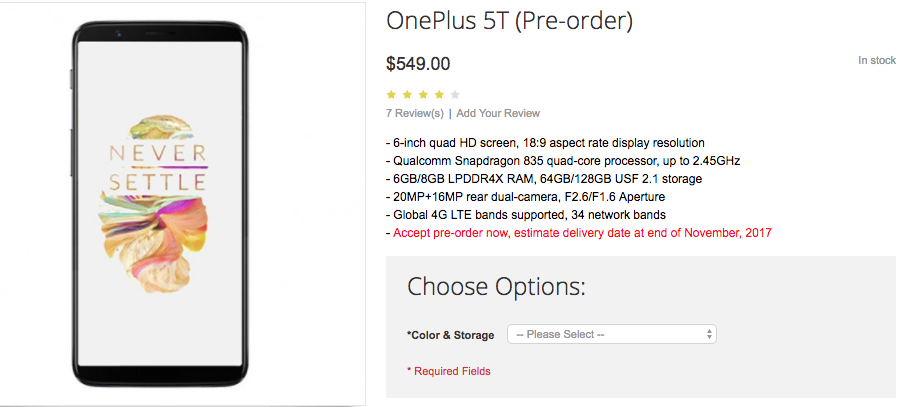The width and height of the screenshot is (912, 407).
Task: Click the *Color & Storage label
Action: click(452, 334)
